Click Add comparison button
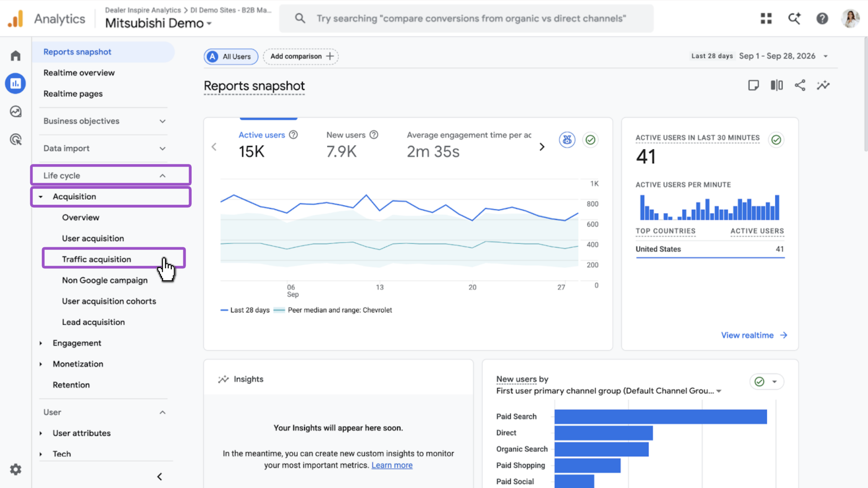This screenshot has width=868, height=488. (301, 56)
